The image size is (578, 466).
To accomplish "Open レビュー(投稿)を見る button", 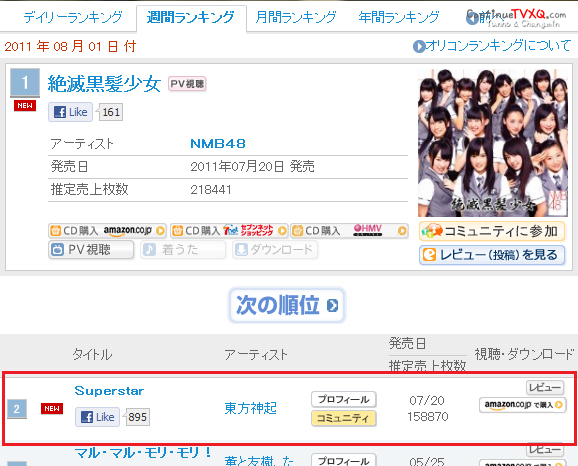I will point(492,255).
